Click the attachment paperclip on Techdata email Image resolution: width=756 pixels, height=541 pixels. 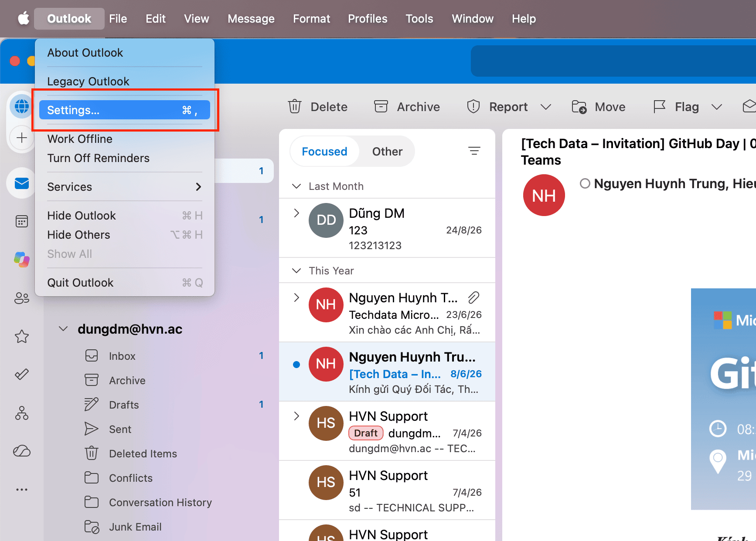(473, 298)
